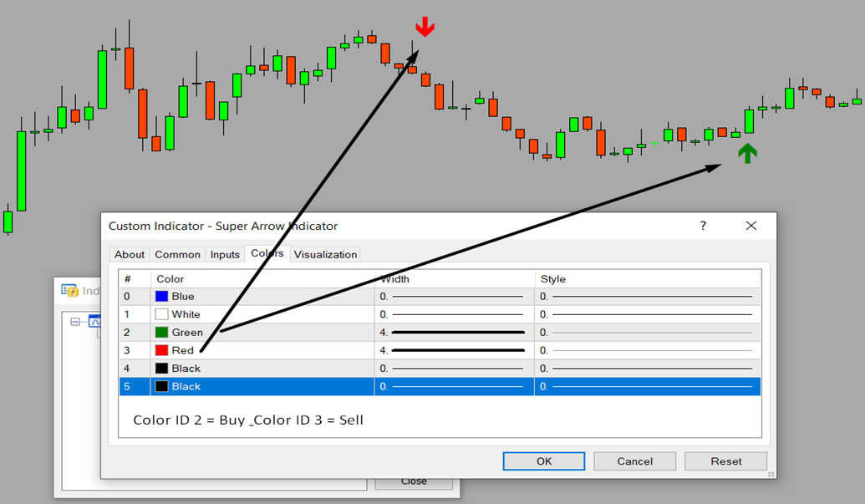Click the Color column header
This screenshot has width=865, height=504.
point(262,278)
